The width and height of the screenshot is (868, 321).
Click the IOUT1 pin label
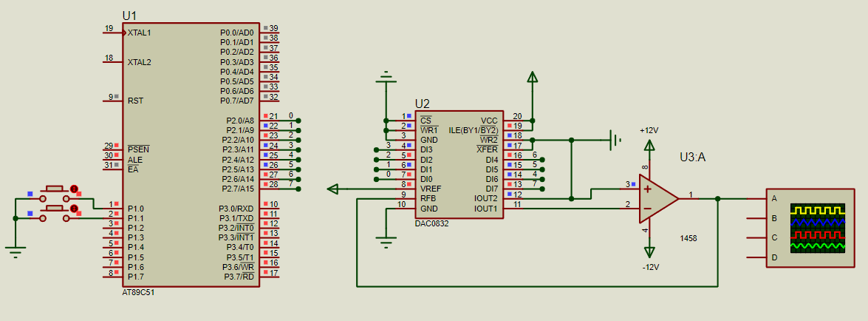click(x=486, y=209)
